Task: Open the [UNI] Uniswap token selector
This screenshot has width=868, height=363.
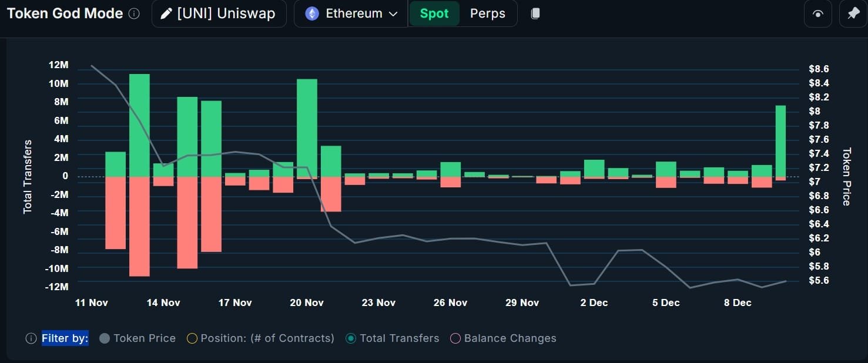Action: (x=219, y=14)
